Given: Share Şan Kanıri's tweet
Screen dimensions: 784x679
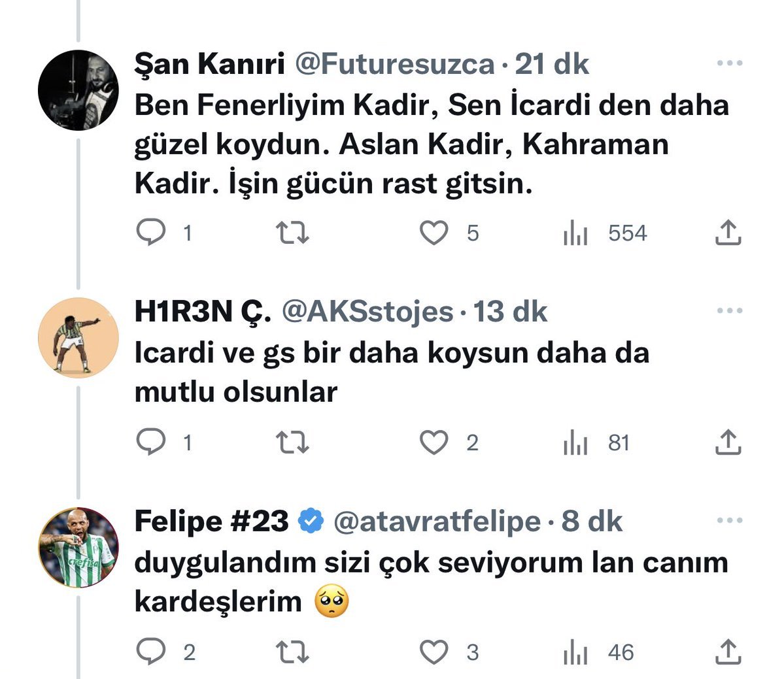Looking at the screenshot, I should 728,233.
